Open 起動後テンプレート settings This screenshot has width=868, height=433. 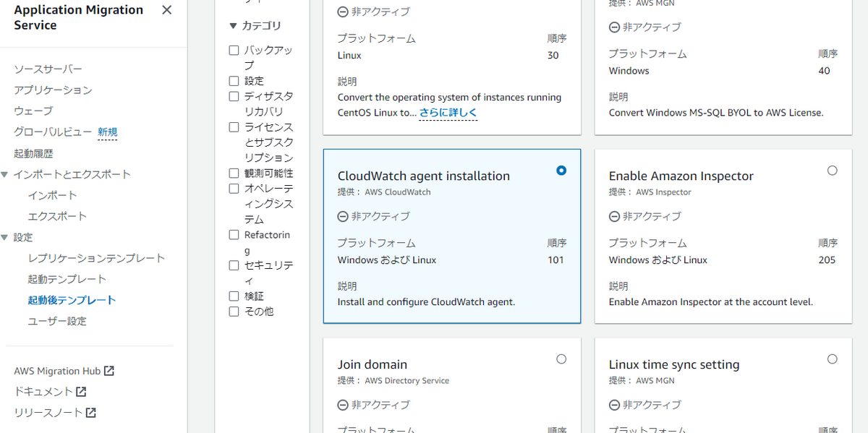[72, 300]
